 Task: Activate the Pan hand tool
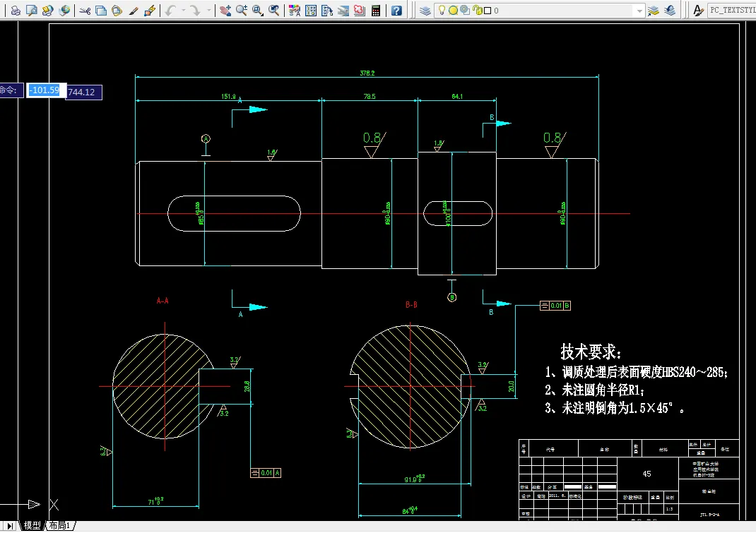[x=225, y=10]
